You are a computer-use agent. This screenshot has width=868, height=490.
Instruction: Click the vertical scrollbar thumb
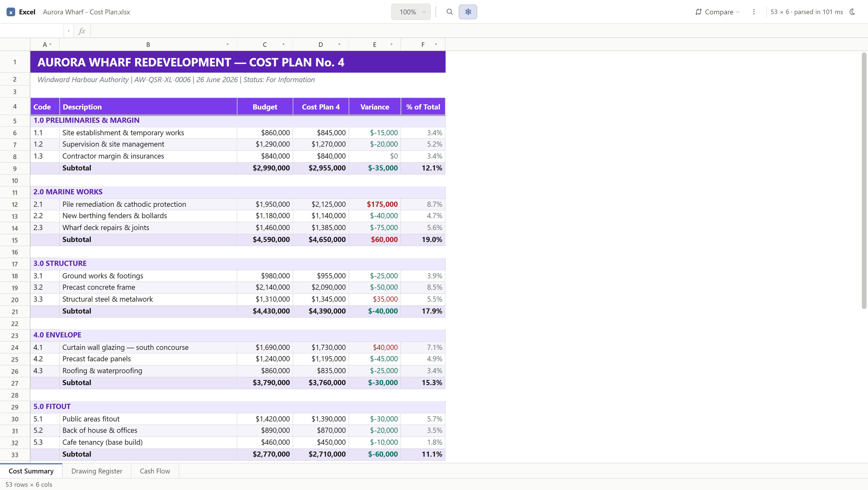tap(864, 180)
